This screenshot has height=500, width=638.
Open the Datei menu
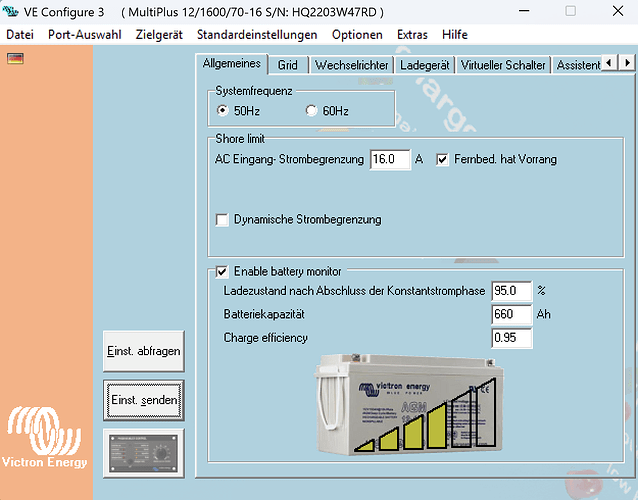20,35
